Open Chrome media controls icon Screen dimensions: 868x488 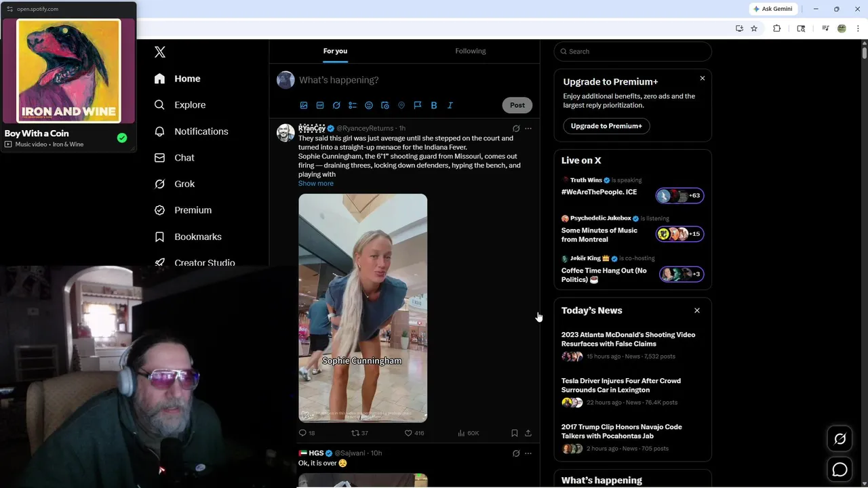pyautogui.click(x=825, y=28)
